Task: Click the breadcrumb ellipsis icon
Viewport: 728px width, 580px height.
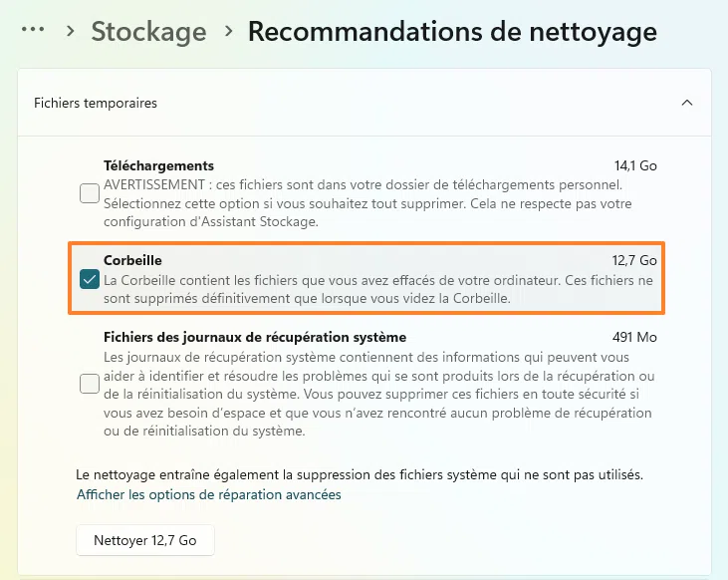Action: pos(33,30)
